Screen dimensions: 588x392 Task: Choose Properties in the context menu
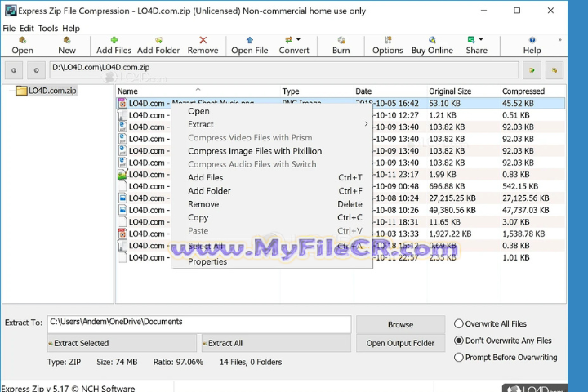(272, 262)
